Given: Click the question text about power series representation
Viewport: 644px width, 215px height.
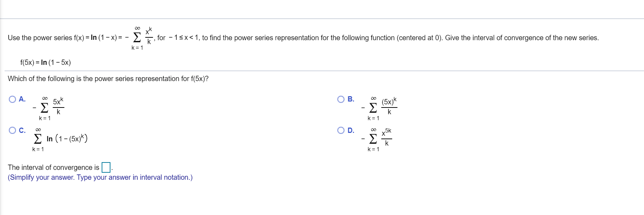Looking at the screenshot, I should pyautogui.click(x=107, y=79).
